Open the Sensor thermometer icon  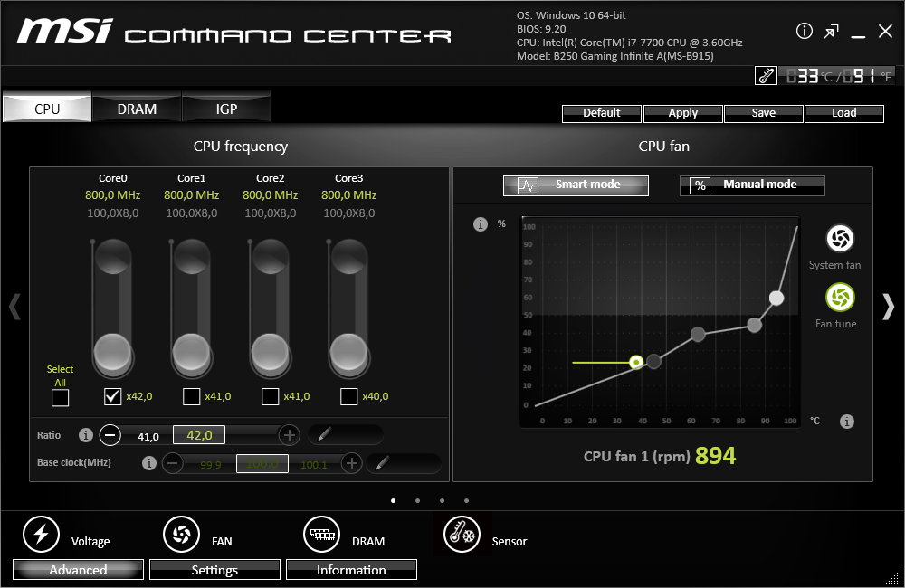(x=462, y=535)
